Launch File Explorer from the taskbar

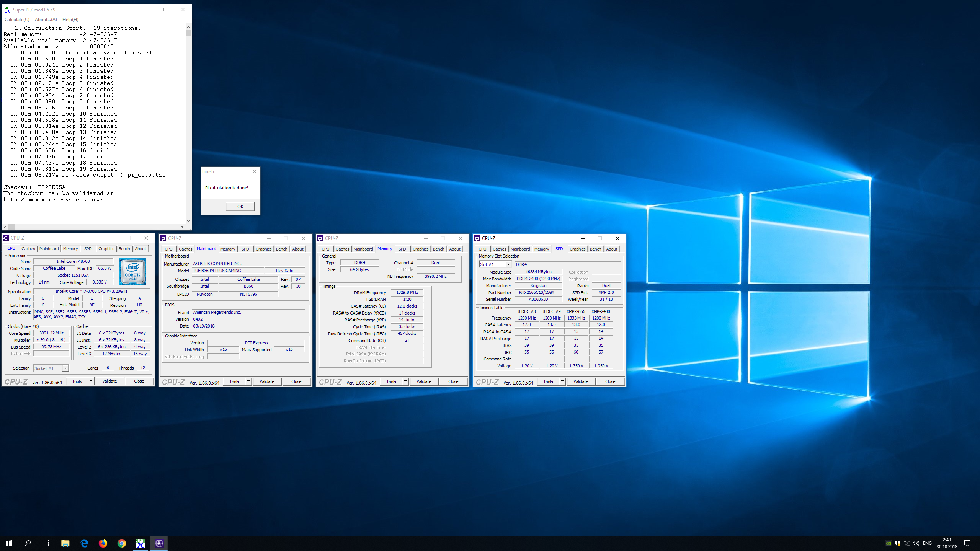click(65, 543)
